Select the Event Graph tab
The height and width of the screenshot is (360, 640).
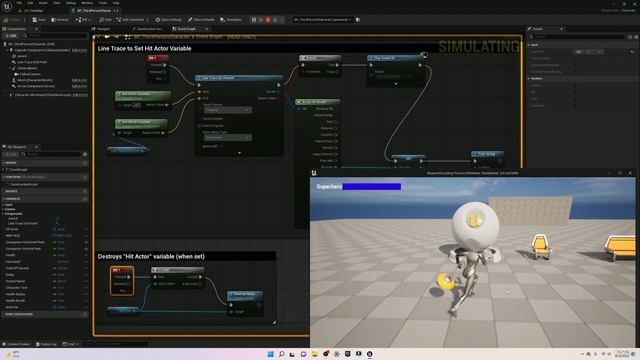pyautogui.click(x=187, y=29)
